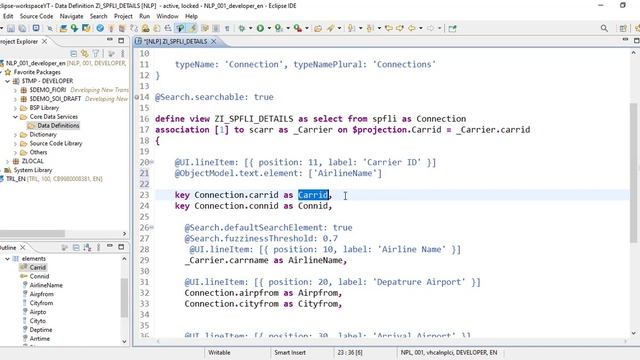Image resolution: width=640 pixels, height=360 pixels.
Task: Click Project Explorer horizontal scrollbar
Action: (32, 233)
